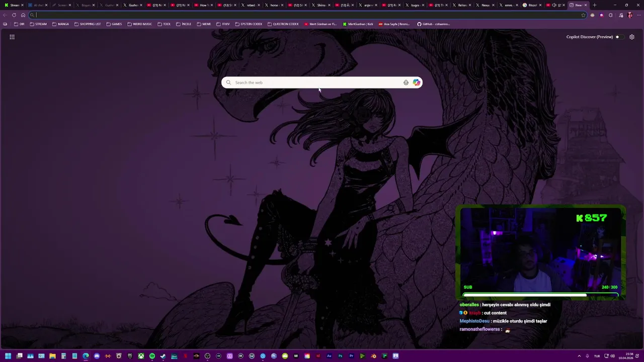Expand the TOOL bookmarks folder
Screen dimensions: 644x362
pyautogui.click(x=164, y=24)
